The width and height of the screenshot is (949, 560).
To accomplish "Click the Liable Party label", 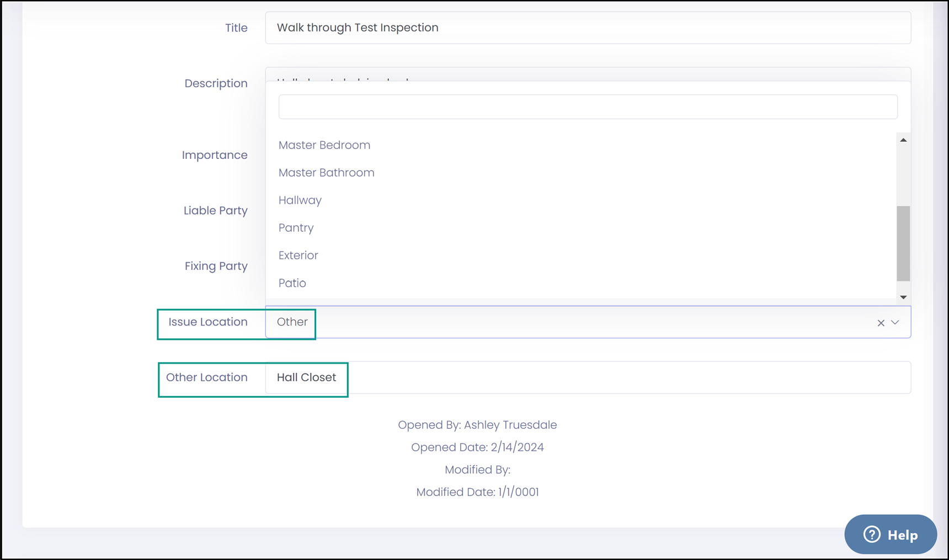I will [x=216, y=211].
